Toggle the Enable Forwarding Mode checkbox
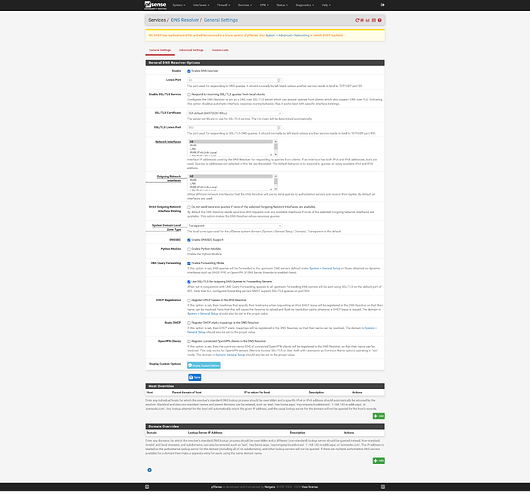The width and height of the screenshot is (530, 500). [x=189, y=263]
